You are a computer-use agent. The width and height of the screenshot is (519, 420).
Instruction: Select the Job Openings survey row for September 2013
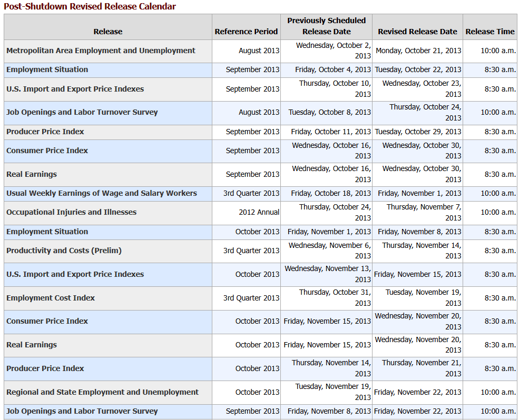pos(82,411)
